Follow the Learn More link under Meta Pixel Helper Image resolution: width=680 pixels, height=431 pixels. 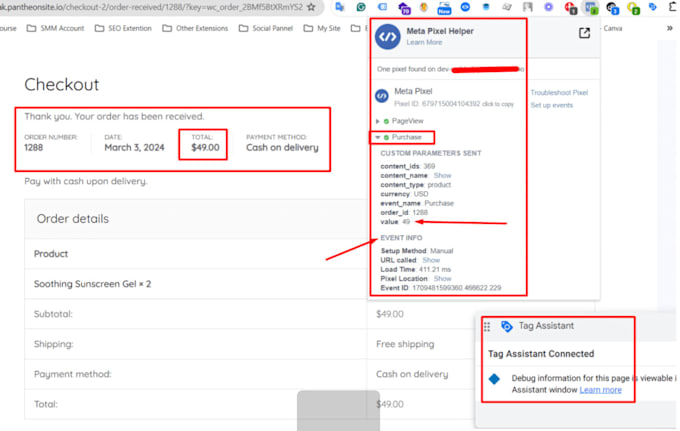click(424, 42)
